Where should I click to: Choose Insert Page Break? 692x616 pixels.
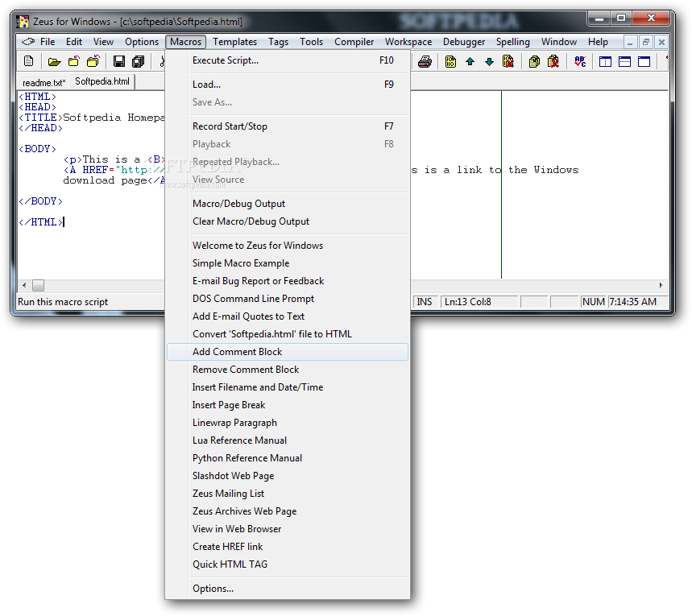click(x=288, y=405)
